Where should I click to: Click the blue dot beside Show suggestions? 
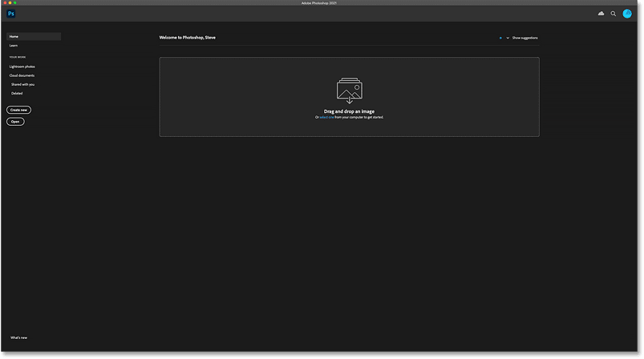pos(500,38)
